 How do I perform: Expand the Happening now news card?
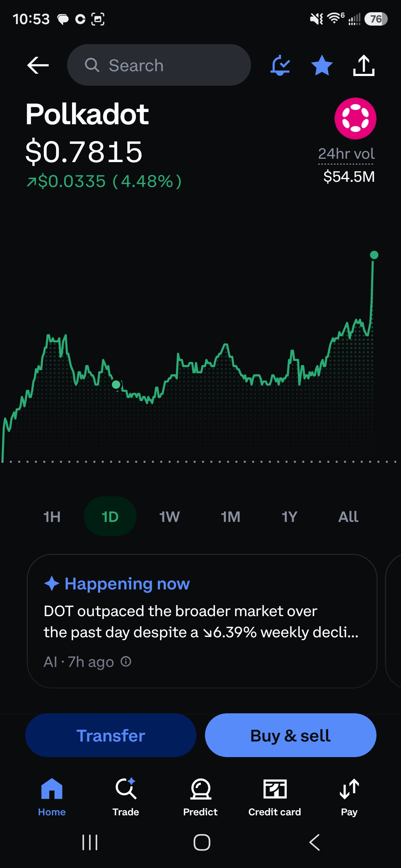pyautogui.click(x=202, y=621)
